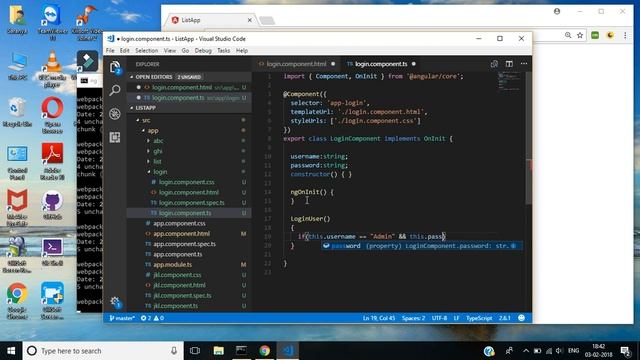The image size is (640, 360).
Task: Accept the password autocomplete suggestion
Action: coord(421,246)
